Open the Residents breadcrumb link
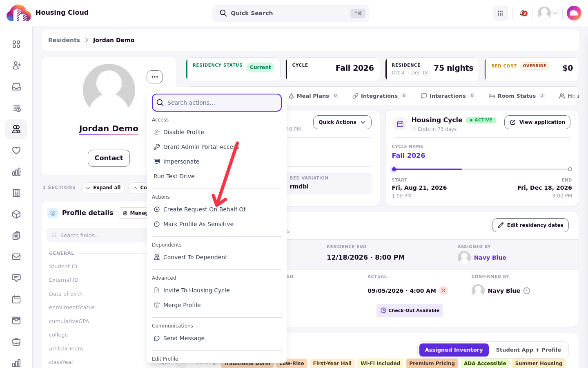This screenshot has height=368, width=588. pyautogui.click(x=64, y=40)
